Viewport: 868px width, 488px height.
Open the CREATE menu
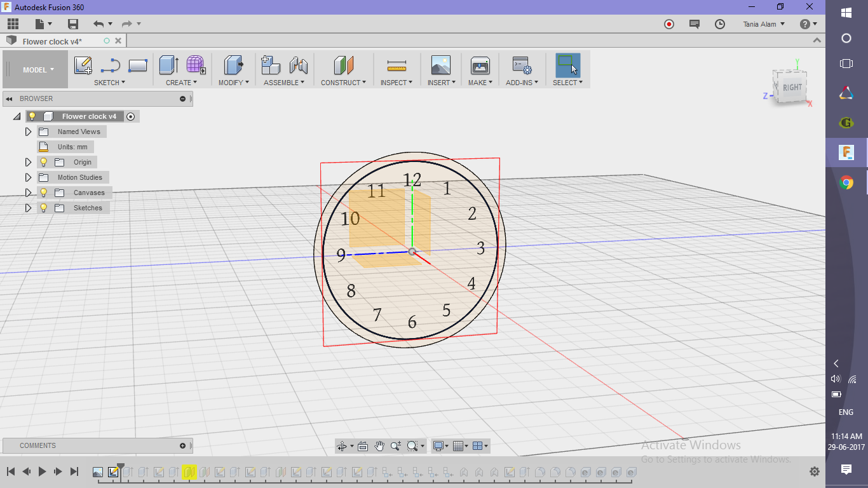point(181,83)
